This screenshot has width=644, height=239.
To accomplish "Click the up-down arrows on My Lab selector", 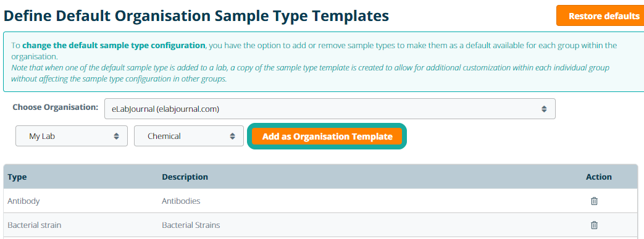I will tap(116, 136).
